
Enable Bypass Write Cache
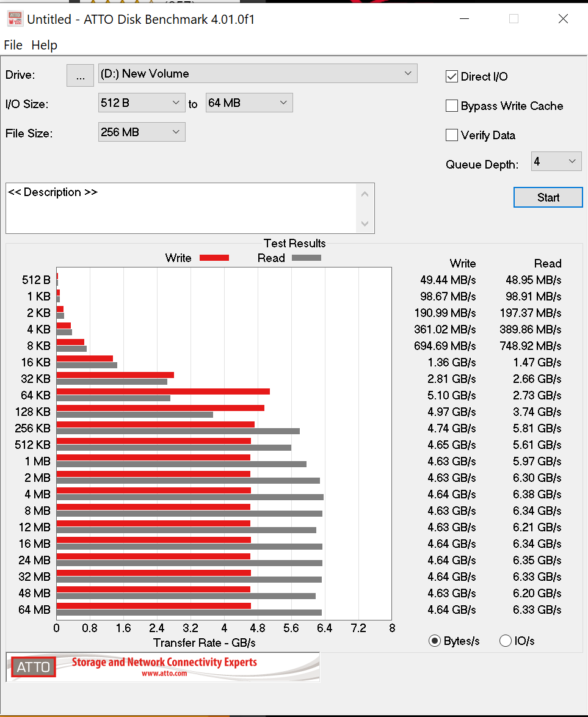(x=452, y=106)
